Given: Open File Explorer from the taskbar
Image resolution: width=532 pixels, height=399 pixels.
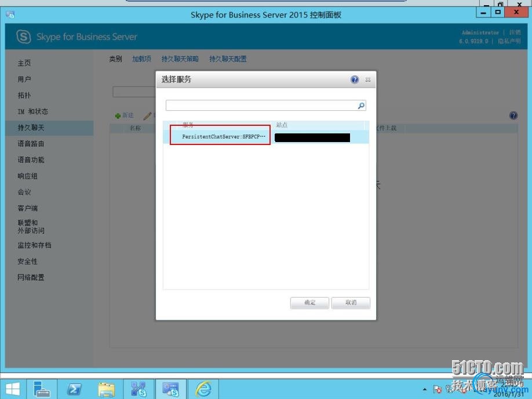Looking at the screenshot, I should (x=106, y=389).
